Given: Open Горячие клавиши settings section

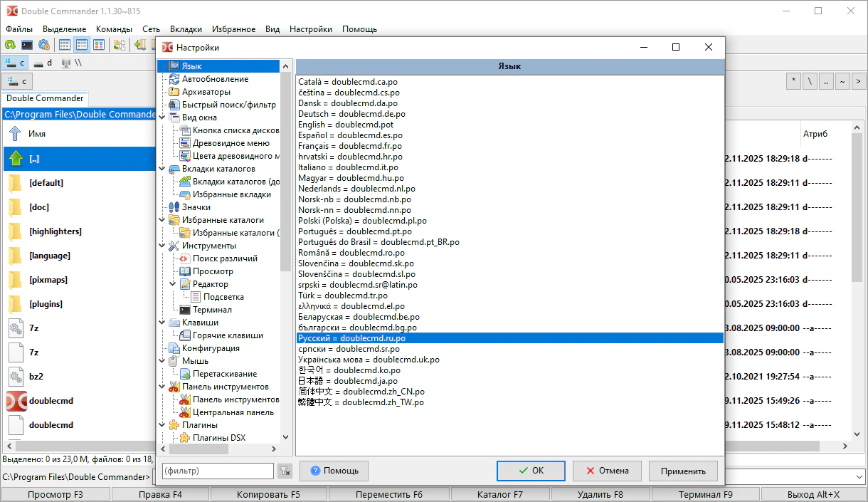Looking at the screenshot, I should click(x=228, y=335).
